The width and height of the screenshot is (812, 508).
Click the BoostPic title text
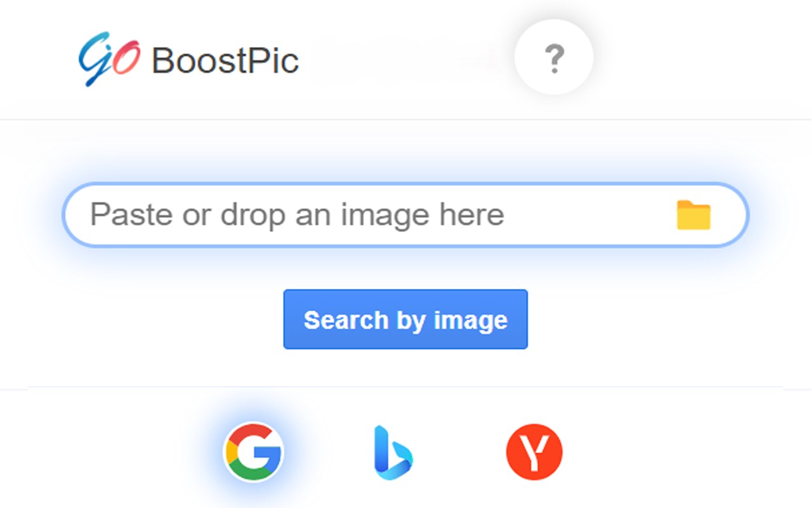tap(225, 61)
